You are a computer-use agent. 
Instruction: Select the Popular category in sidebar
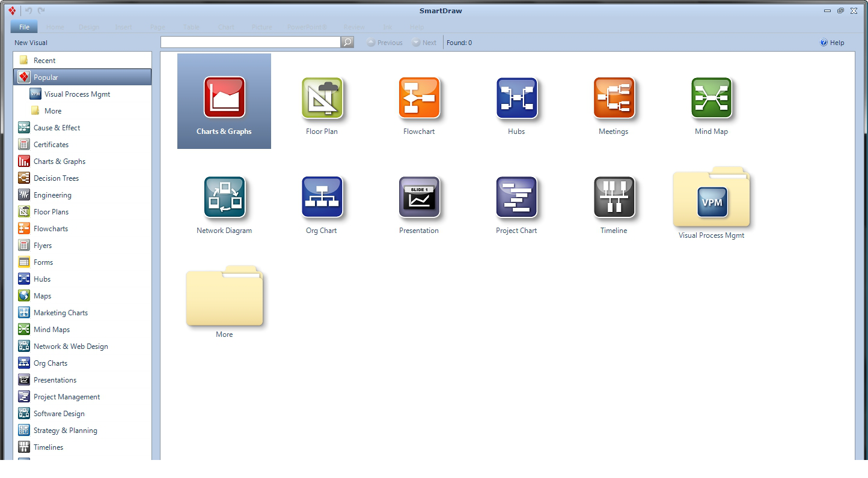point(82,77)
